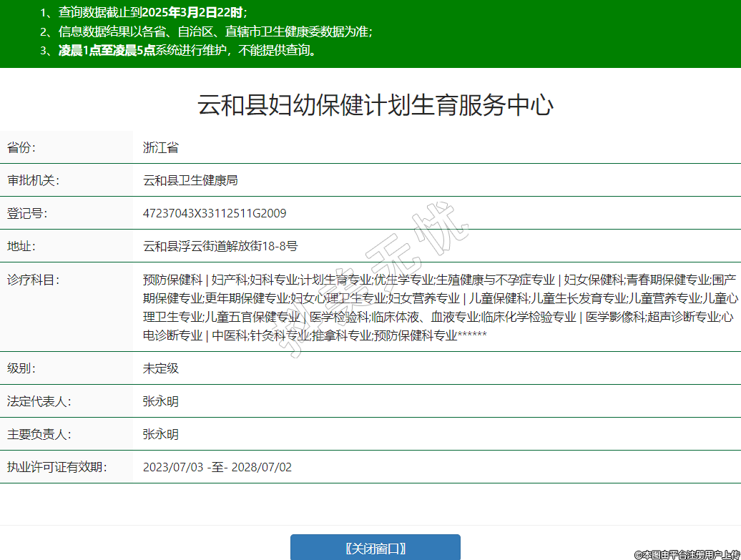Click the 诊疗科目 row label
This screenshot has width=741, height=560.
[x=33, y=280]
